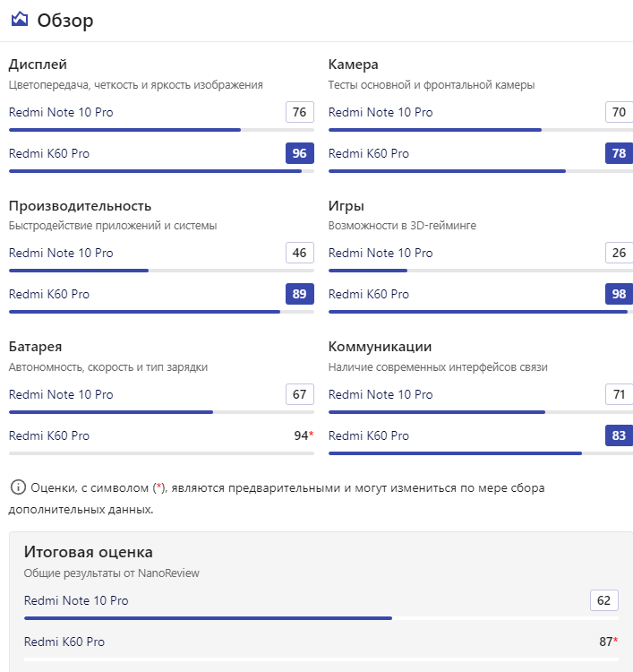Click the Цветопередача, четкость и яркость description
The image size is (633, 672).
(136, 85)
